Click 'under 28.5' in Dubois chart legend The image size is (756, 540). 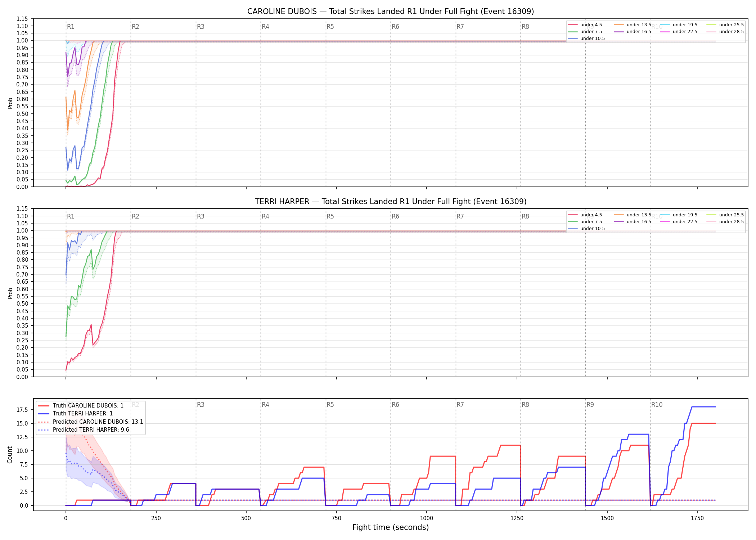coord(732,32)
